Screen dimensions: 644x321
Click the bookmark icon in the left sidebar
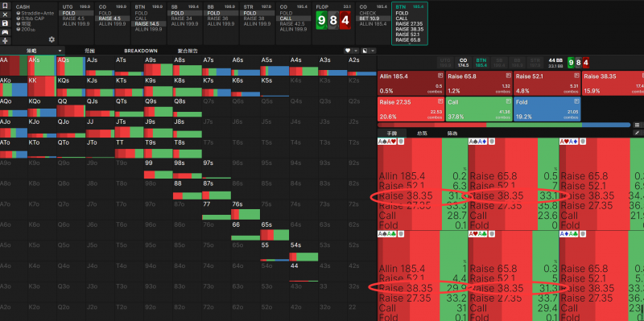tap(6, 6)
